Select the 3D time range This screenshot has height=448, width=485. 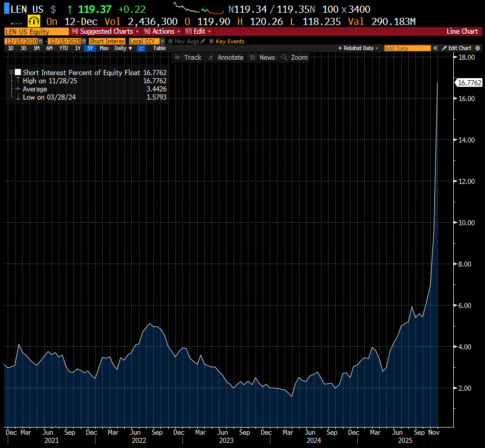click(24, 48)
